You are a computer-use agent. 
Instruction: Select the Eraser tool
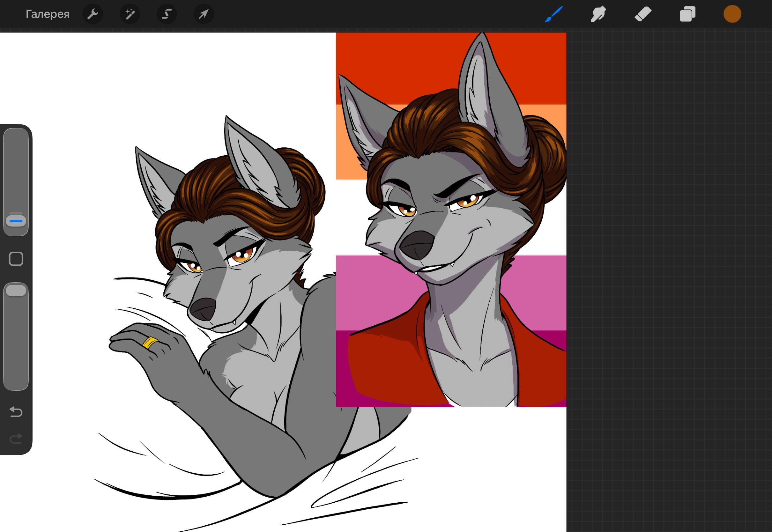pos(643,14)
